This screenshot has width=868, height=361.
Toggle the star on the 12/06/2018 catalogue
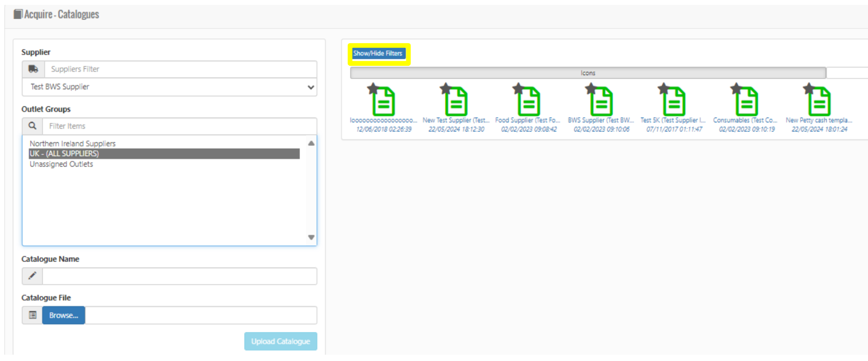pyautogui.click(x=373, y=89)
